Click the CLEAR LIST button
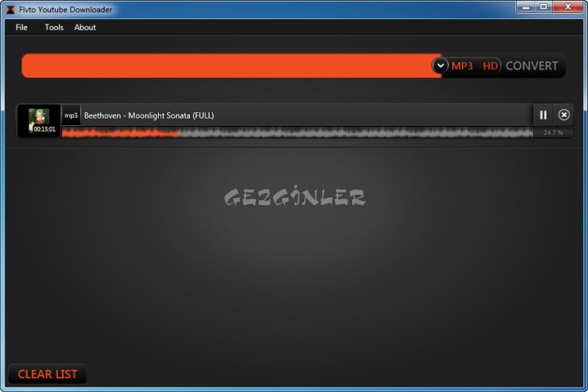Screen dimensions: 588x392 coord(47,374)
